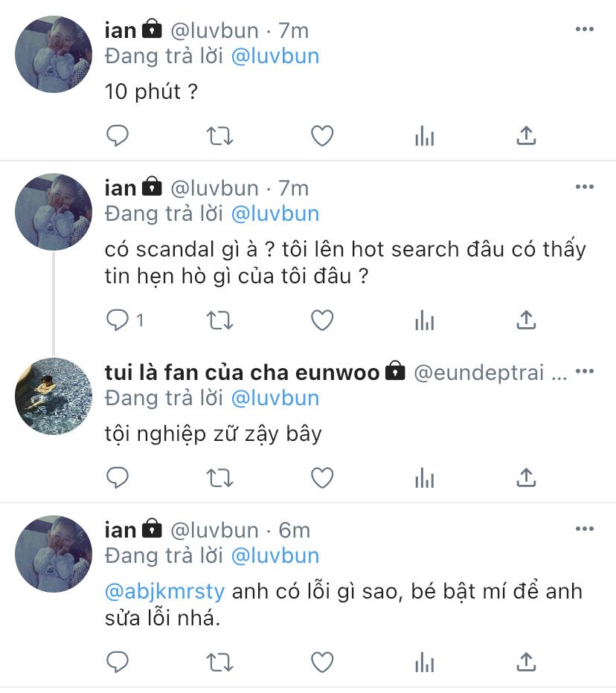
Task: Open more options on the "10 phút ?" tweet
Action: point(585,29)
